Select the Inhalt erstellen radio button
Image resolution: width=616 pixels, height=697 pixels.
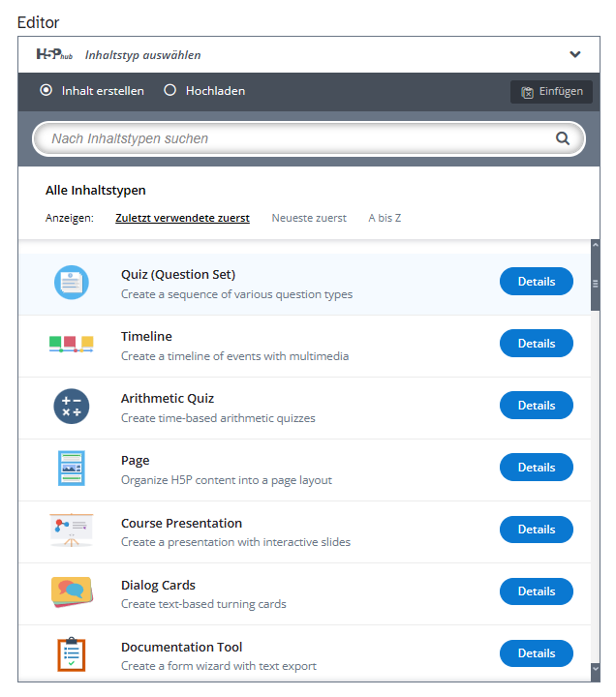(46, 90)
